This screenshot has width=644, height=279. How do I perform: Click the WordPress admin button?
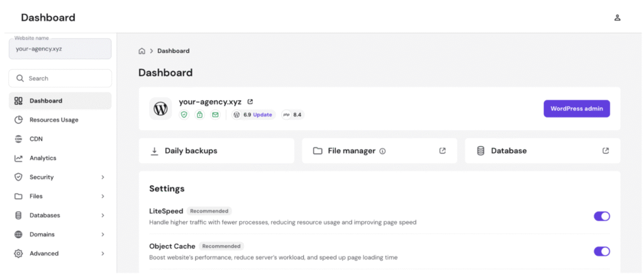[577, 109]
